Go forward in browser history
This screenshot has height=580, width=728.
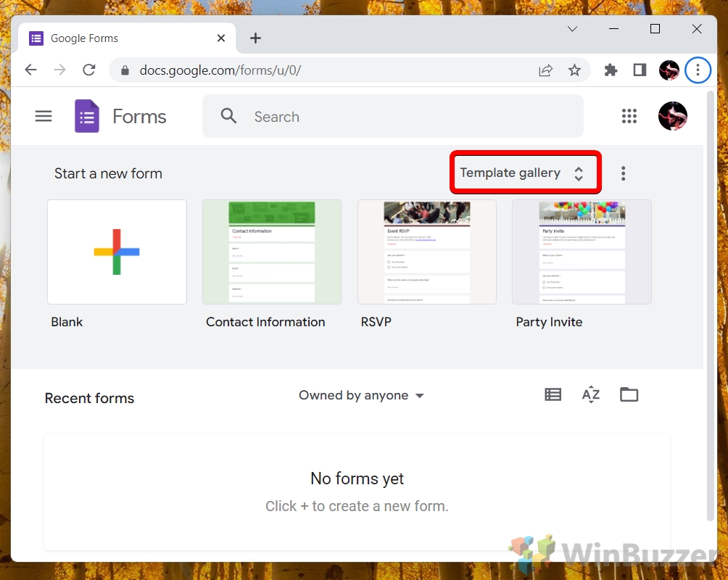[59, 70]
